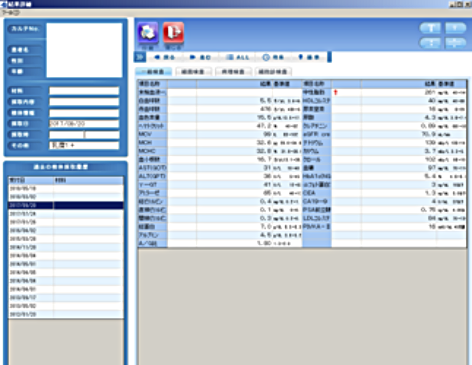The height and width of the screenshot is (365, 472).
Task: Open the second examination tab
Action: [x=194, y=72]
